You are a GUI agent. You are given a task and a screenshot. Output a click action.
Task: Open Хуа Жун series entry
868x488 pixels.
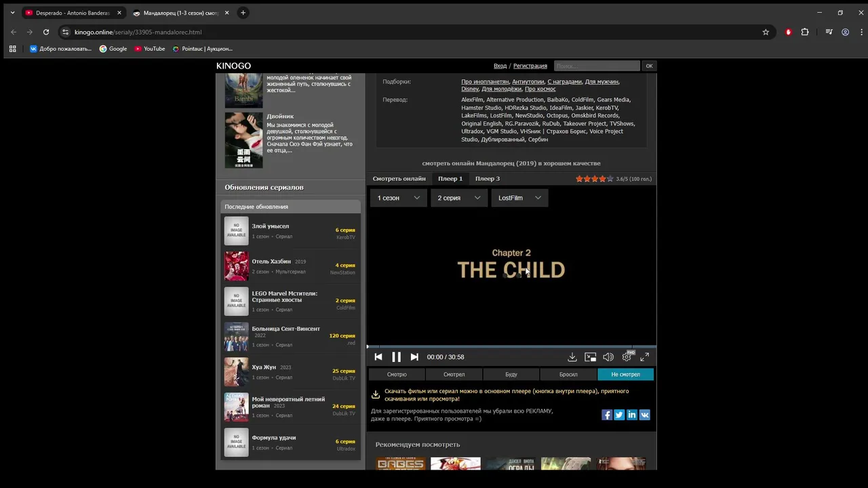291,372
